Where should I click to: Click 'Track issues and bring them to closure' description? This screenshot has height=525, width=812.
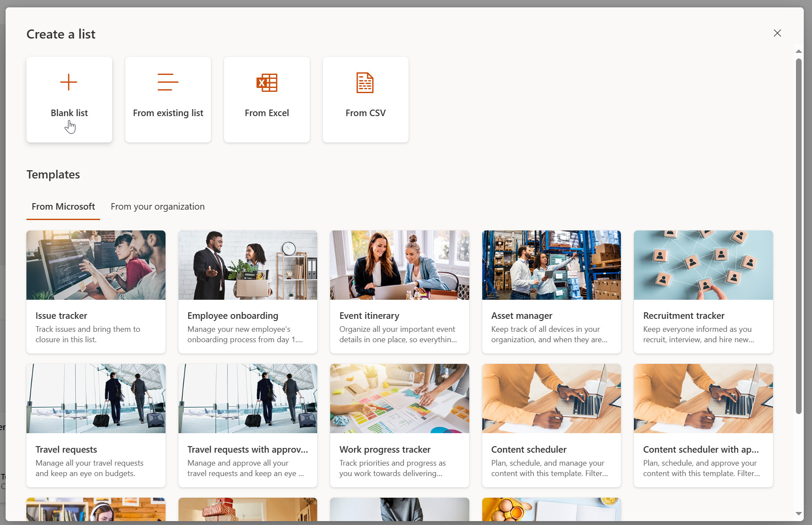pos(88,334)
